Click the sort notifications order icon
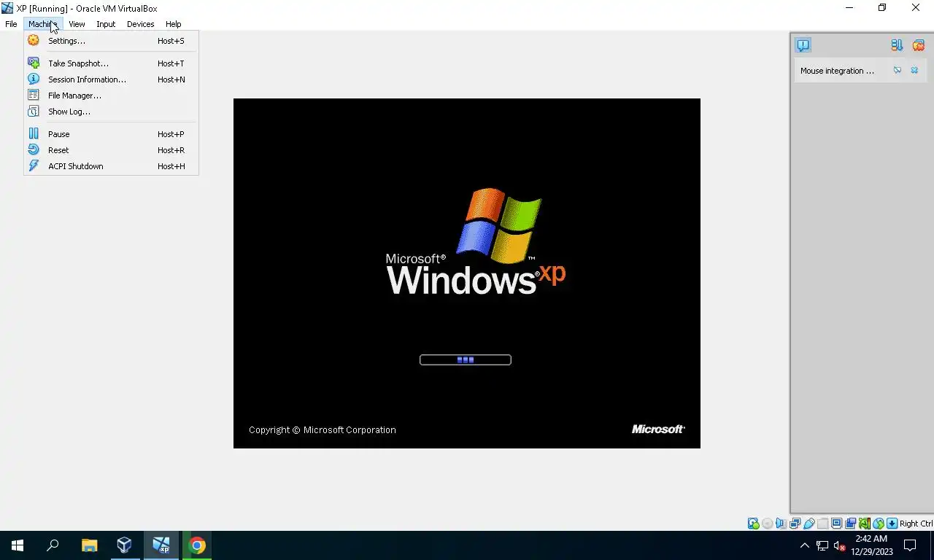The image size is (934, 560). click(897, 45)
